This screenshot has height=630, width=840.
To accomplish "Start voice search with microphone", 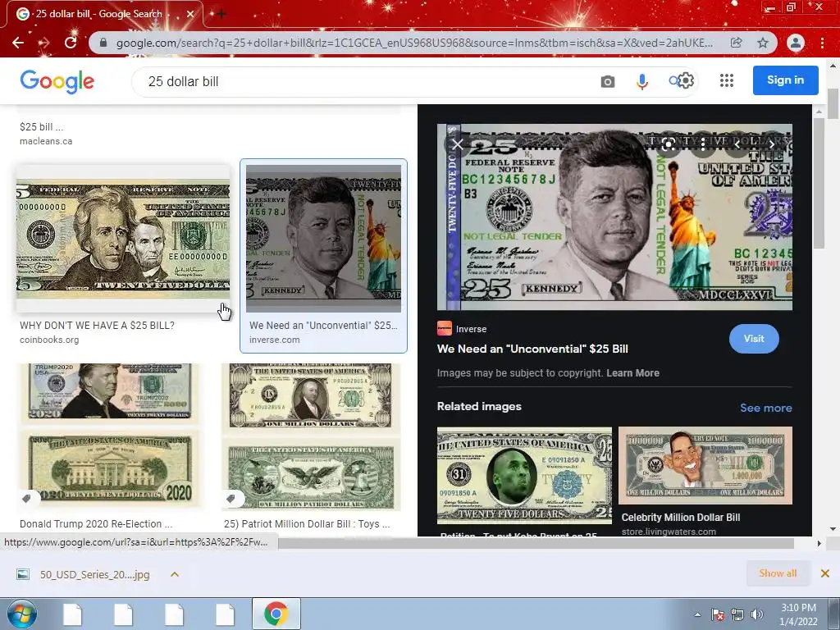I will tap(641, 81).
